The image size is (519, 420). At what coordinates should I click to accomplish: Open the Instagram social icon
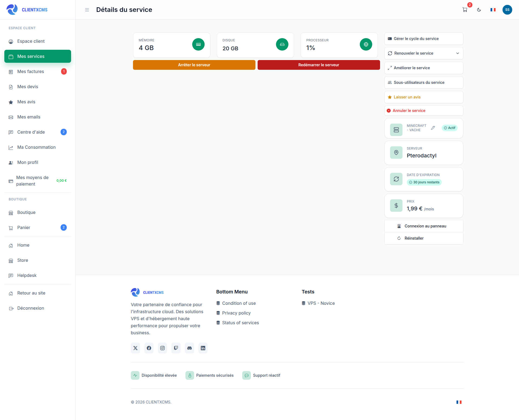162,348
